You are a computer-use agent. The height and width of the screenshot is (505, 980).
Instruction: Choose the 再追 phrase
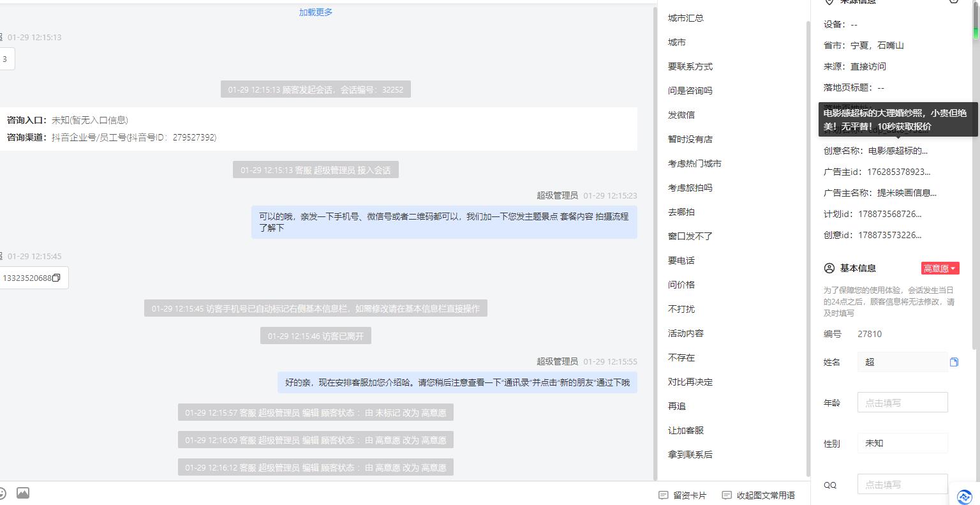tap(677, 406)
